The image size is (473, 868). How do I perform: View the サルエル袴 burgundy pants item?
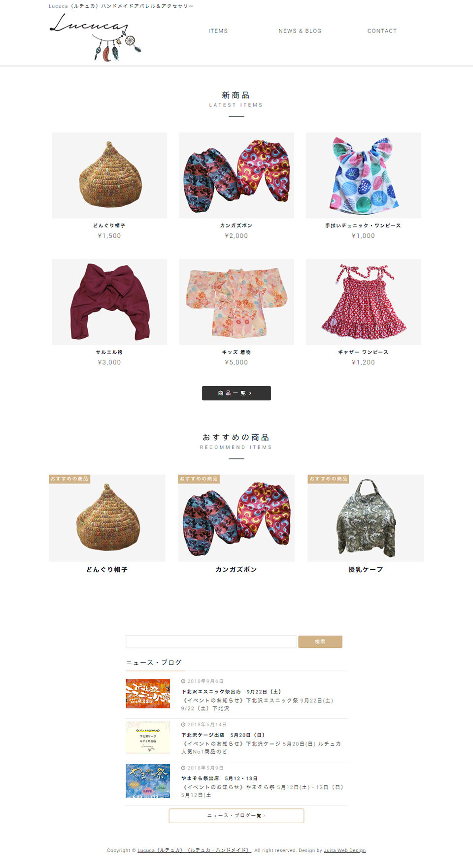(109, 302)
